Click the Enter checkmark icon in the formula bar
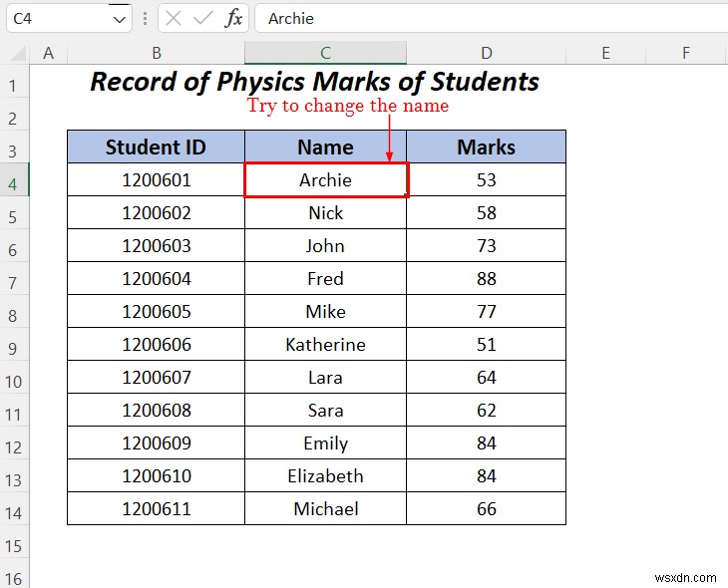The width and height of the screenshot is (728, 588). click(x=202, y=19)
